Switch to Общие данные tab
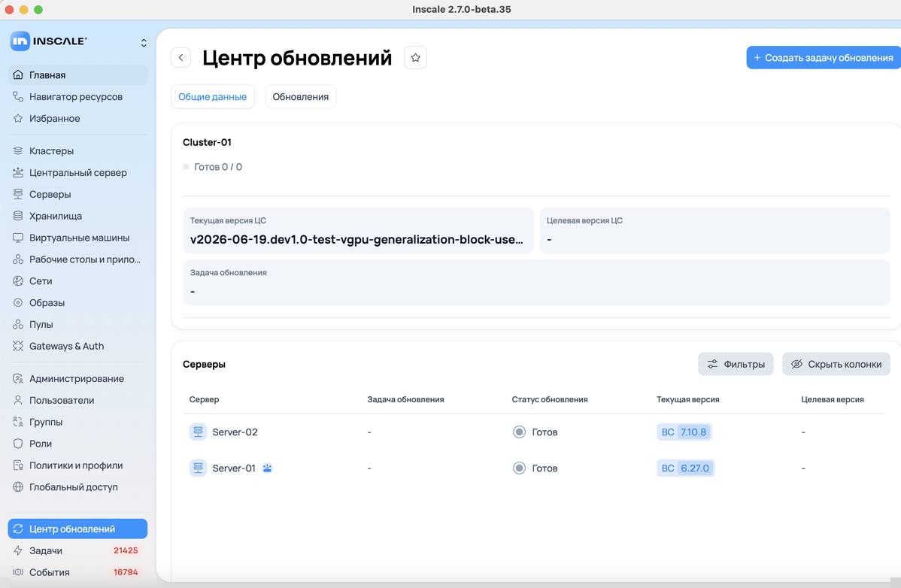Image resolution: width=901 pixels, height=588 pixels. (213, 96)
